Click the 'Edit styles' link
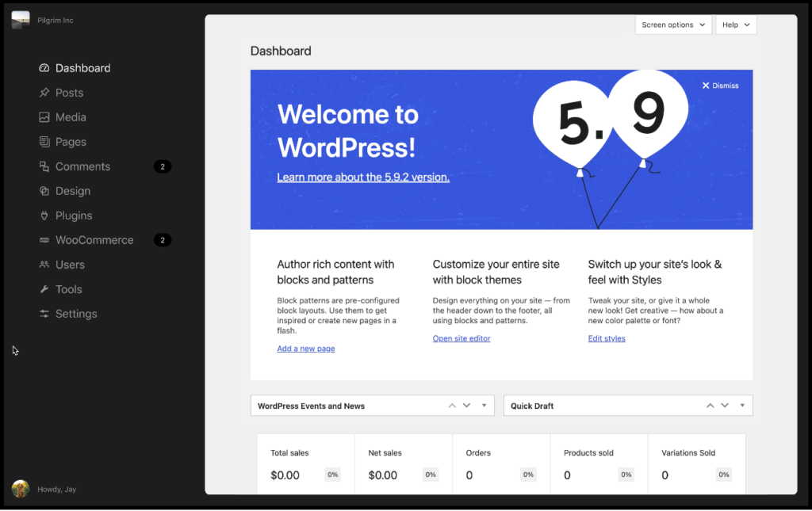 click(x=607, y=338)
